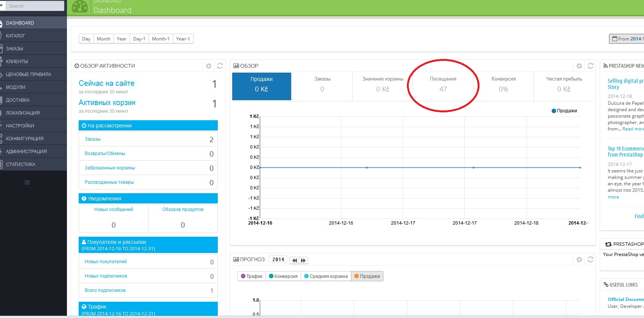The height and width of the screenshot is (318, 644).
Task: Toggle the Конверсия series in forecast chart
Action: pyautogui.click(x=283, y=276)
